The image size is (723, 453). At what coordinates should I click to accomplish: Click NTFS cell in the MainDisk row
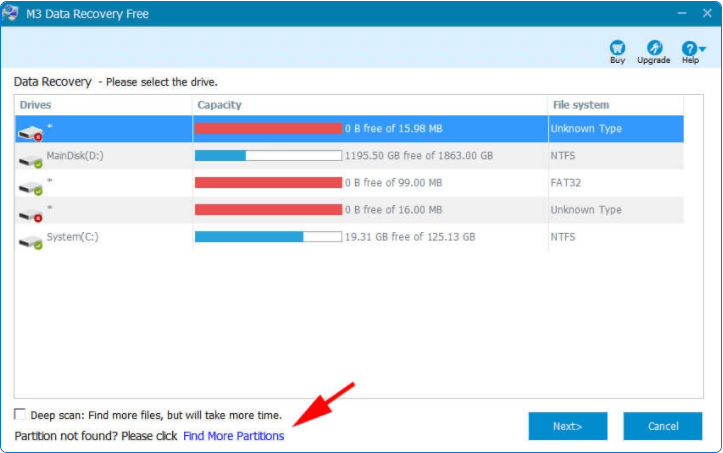click(563, 155)
